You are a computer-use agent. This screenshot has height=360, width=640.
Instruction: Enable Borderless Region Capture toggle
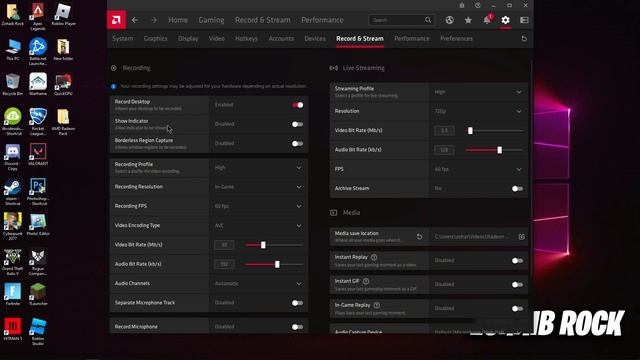click(298, 144)
